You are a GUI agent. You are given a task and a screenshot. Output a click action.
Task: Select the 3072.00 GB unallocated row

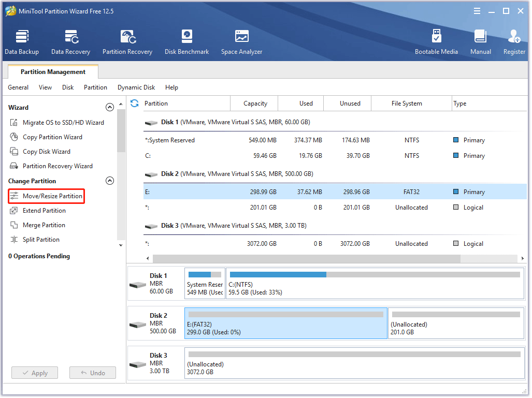(336, 244)
